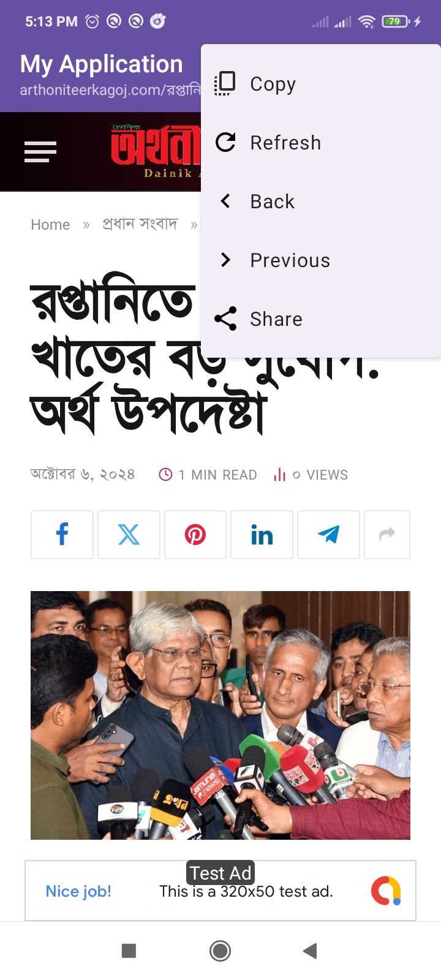Tap the Android recent apps square button
This screenshot has width=441, height=980.
pos(129,951)
